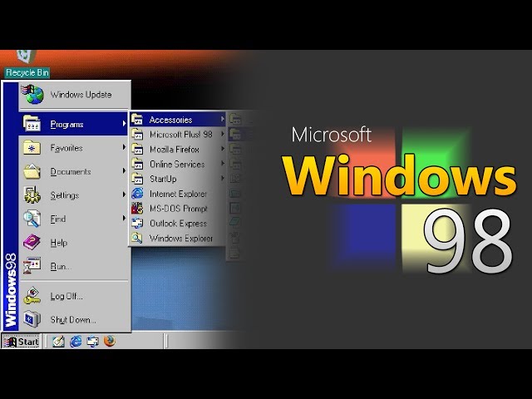The height and width of the screenshot is (399, 532).
Task: Click the Windows Update globe icon
Action: (32, 94)
